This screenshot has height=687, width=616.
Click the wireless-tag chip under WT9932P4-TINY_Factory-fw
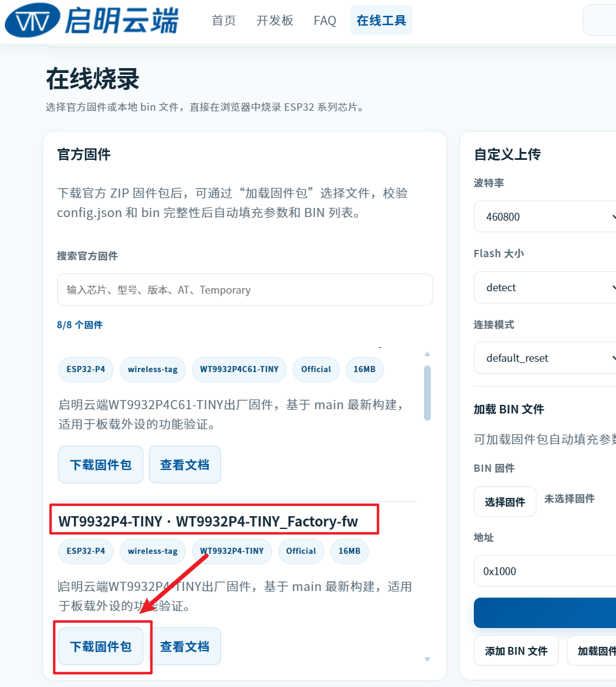point(153,551)
